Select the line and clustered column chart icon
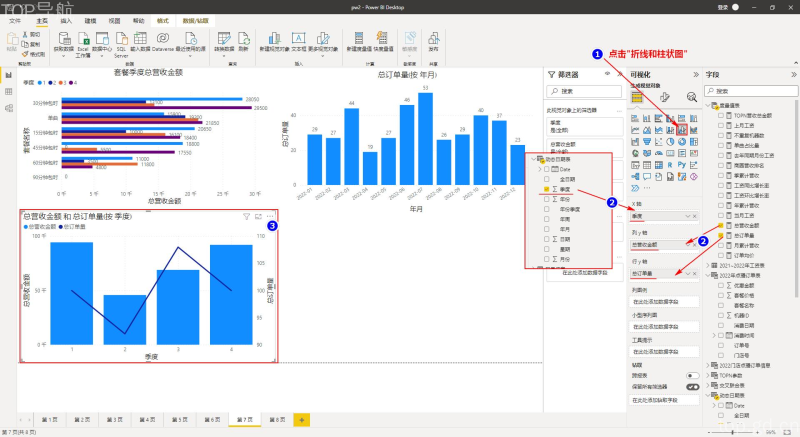This screenshot has height=437, width=800. tap(682, 130)
